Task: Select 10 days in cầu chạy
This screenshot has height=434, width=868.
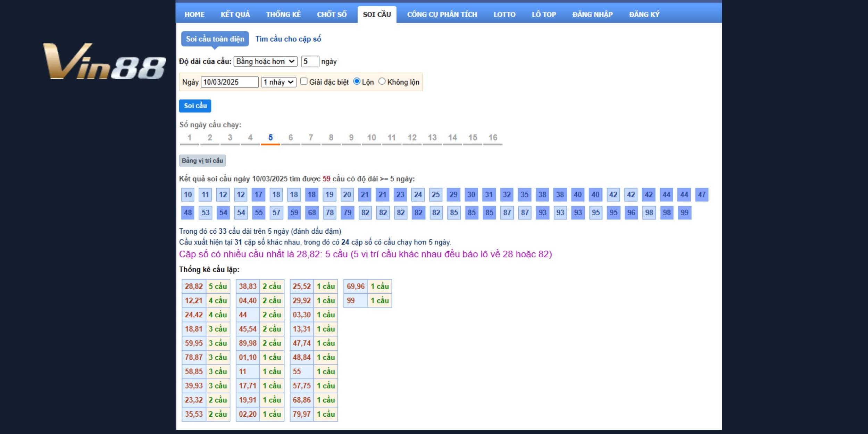Action: coord(372,138)
